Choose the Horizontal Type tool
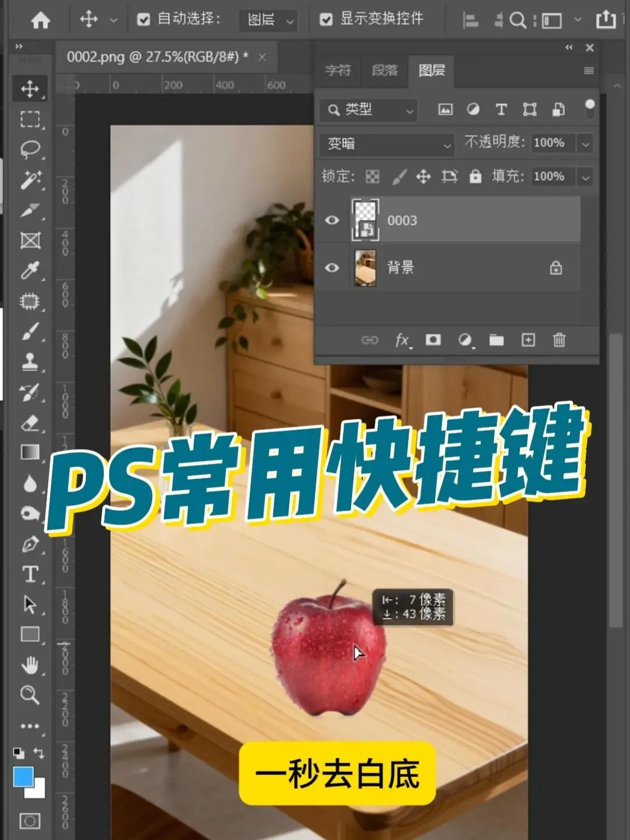The width and height of the screenshot is (630, 840). tap(30, 574)
